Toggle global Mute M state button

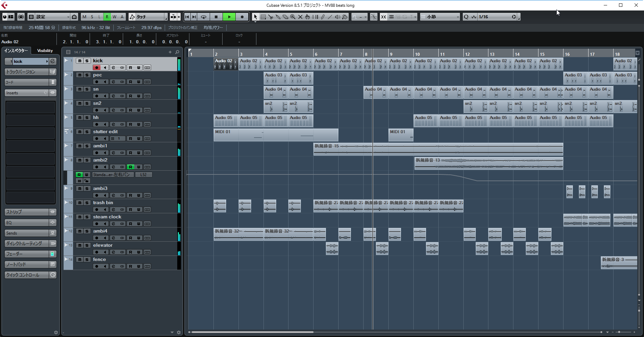(x=84, y=17)
